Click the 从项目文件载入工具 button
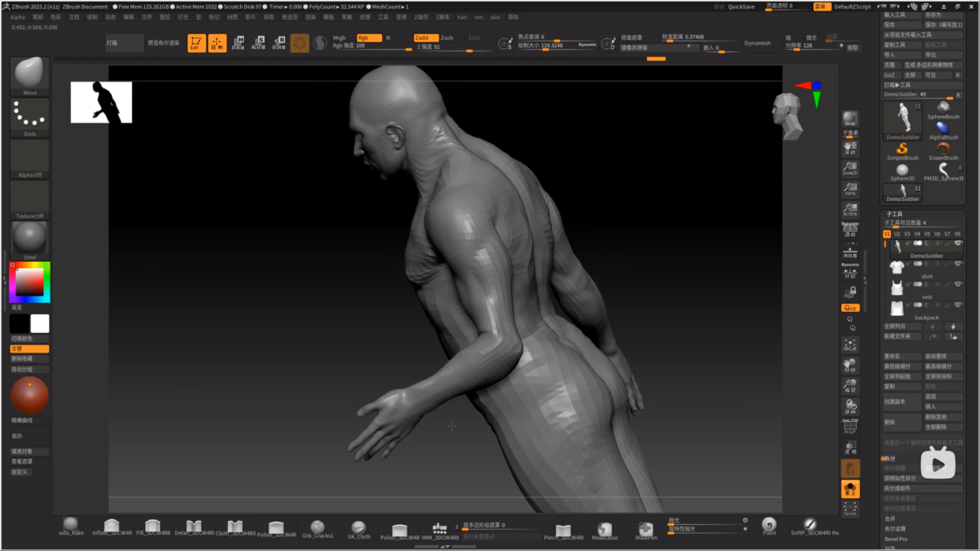Screen dimensions: 980x551 pyautogui.click(x=923, y=35)
